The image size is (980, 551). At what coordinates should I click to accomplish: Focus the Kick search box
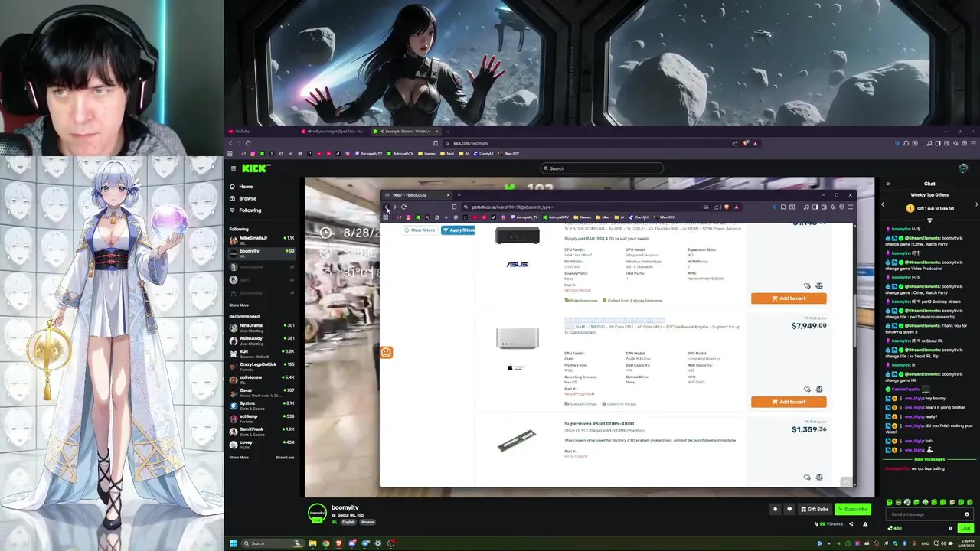602,168
